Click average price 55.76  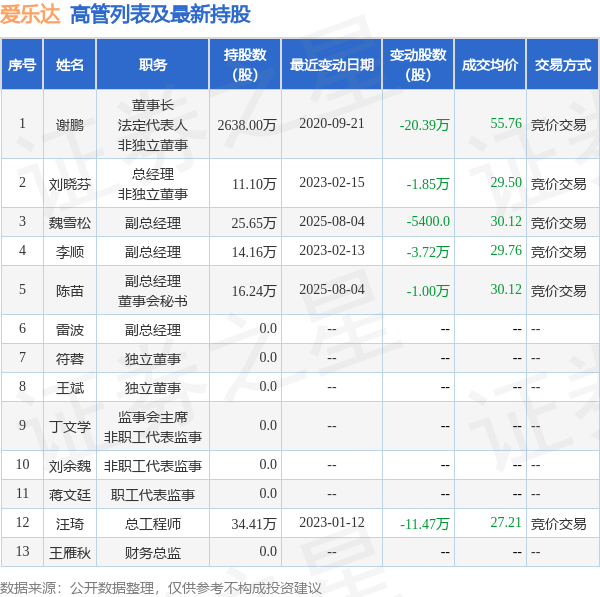[x=506, y=123]
